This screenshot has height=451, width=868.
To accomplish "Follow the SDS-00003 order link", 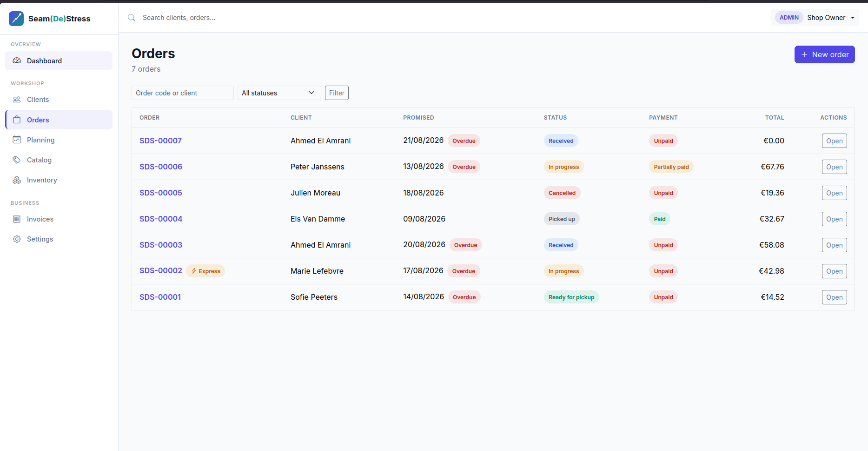I will (x=161, y=245).
